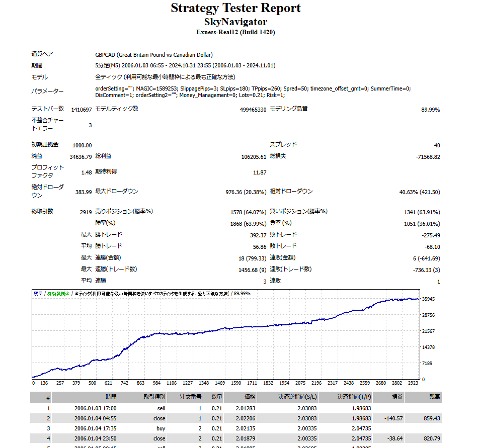The image size is (478, 448).
Task: Click the Strategy Tester Report title
Action: tap(235, 9)
